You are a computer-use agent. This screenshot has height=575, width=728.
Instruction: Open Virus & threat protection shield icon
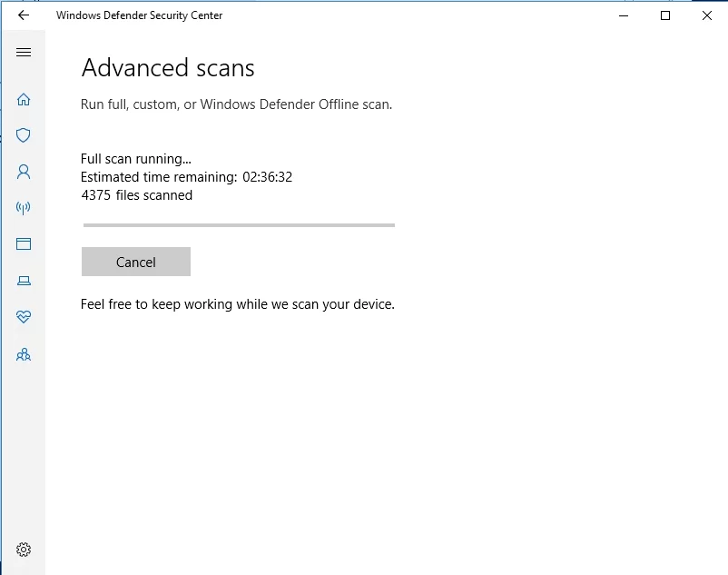coord(24,135)
